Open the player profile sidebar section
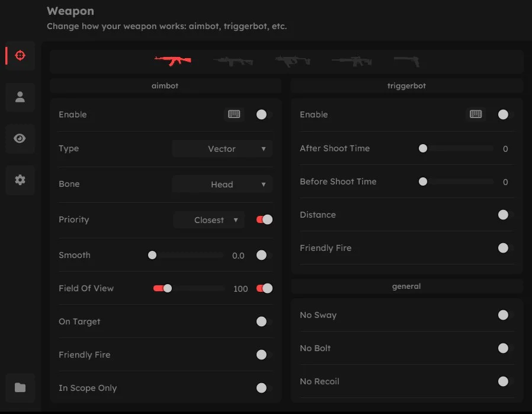 20,97
